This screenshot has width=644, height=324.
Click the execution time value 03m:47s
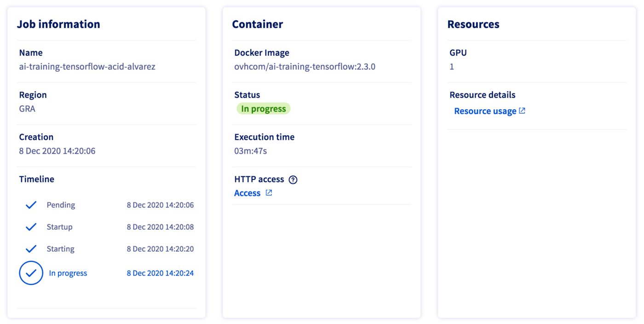click(251, 151)
